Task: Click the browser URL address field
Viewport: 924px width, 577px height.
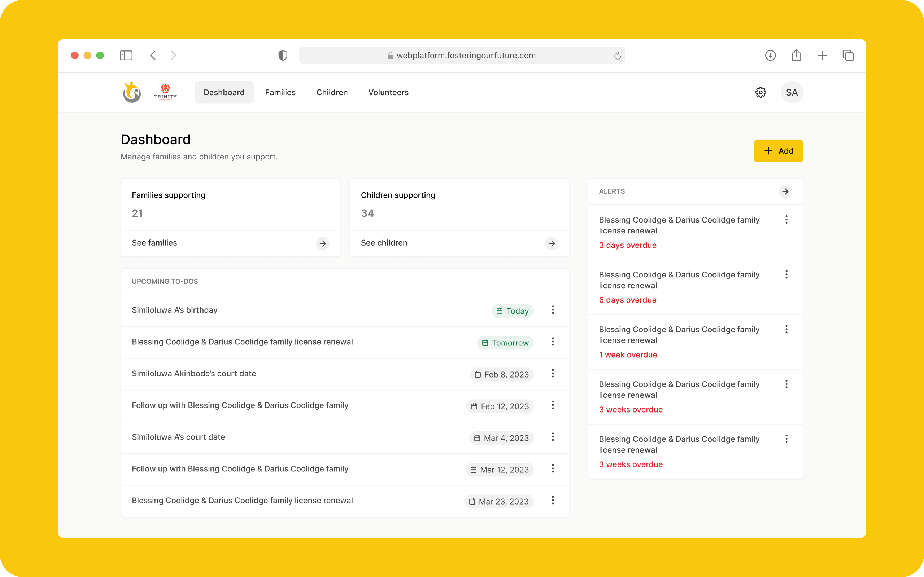Action: tap(466, 56)
